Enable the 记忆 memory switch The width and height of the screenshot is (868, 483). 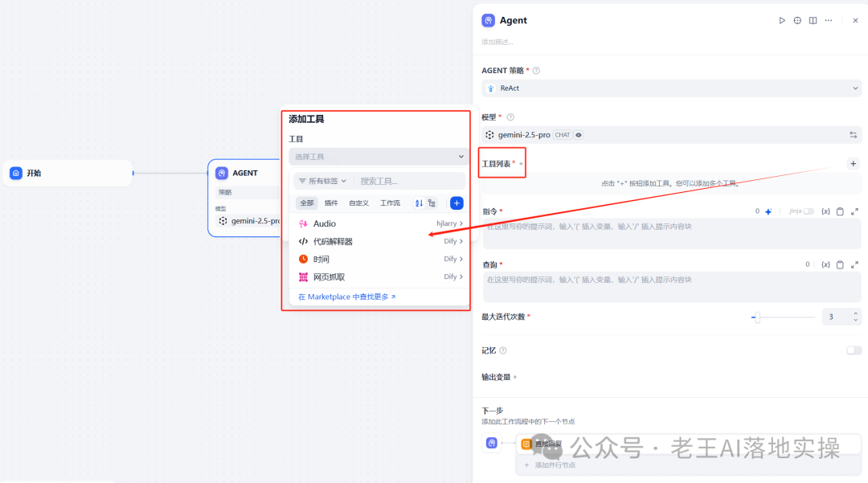[x=854, y=350]
